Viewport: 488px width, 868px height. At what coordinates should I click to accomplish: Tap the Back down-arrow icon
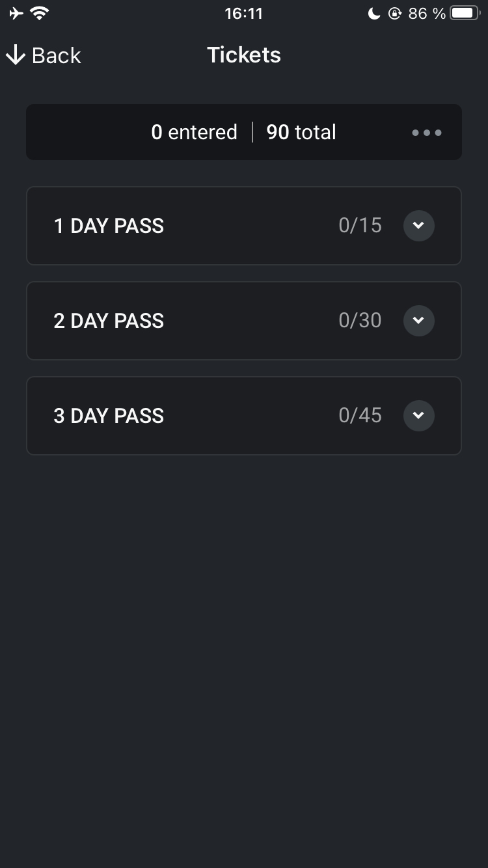[x=15, y=55]
